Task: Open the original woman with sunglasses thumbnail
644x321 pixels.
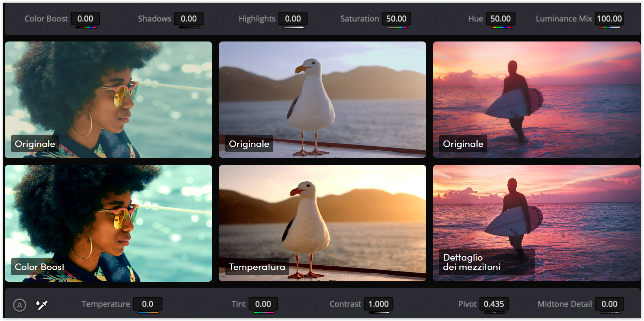Action: tap(108, 100)
